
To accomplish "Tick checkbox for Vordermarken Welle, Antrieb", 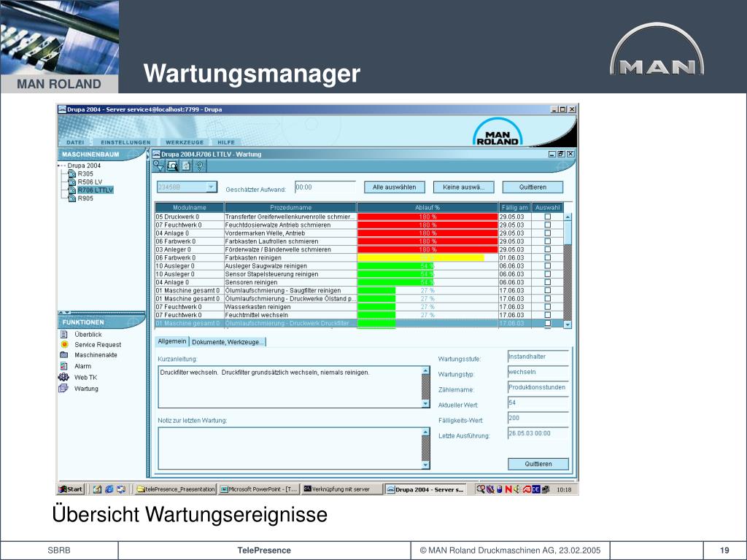I will [547, 233].
